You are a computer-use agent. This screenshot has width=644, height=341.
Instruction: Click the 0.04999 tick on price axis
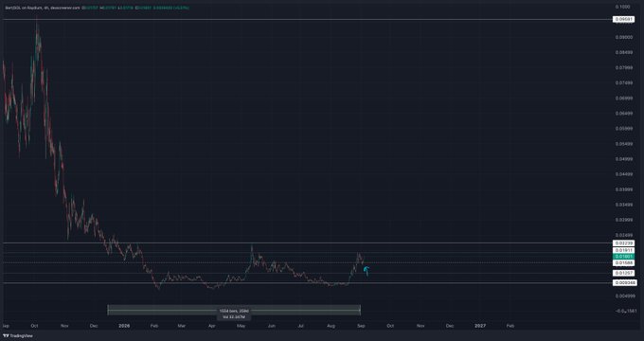coord(623,159)
